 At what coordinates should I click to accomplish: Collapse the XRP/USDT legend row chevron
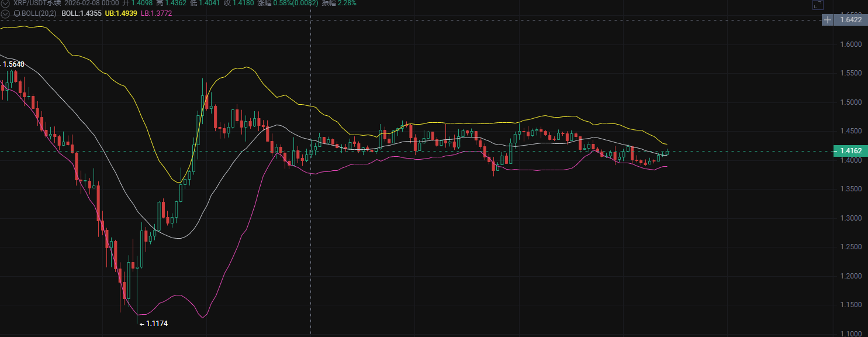[6, 3]
